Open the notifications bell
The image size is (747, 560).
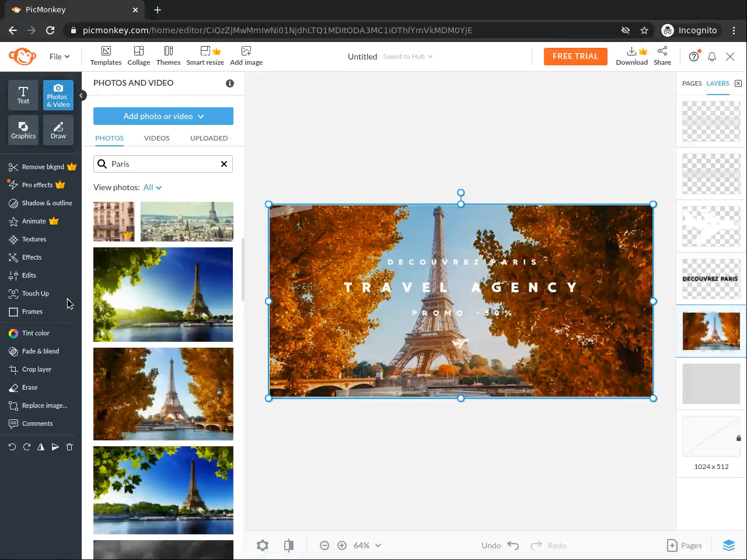point(712,57)
